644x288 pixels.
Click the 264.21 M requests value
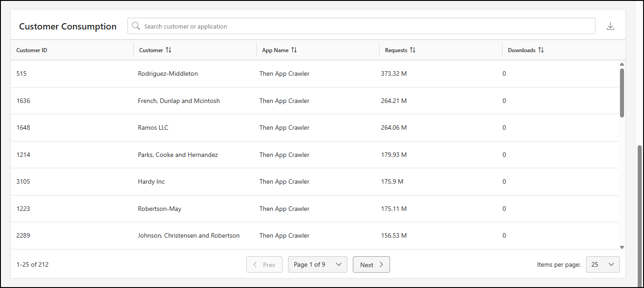pos(394,101)
